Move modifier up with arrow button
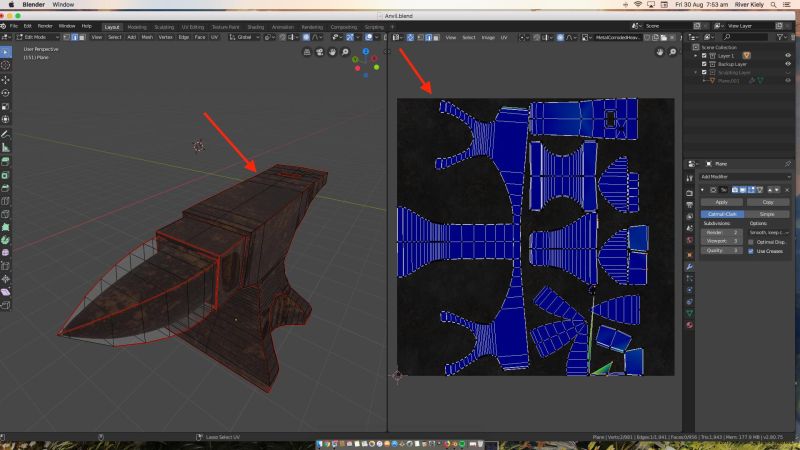This screenshot has height=450, width=800. click(770, 190)
